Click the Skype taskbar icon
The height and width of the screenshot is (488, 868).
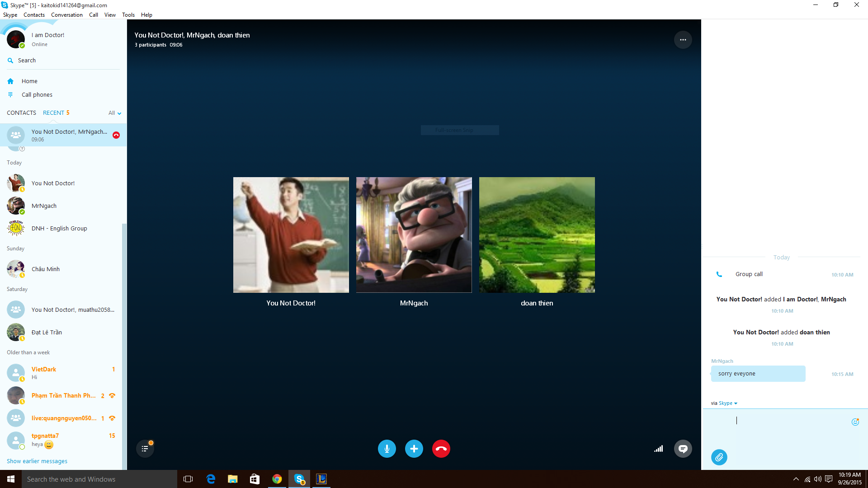coord(299,479)
